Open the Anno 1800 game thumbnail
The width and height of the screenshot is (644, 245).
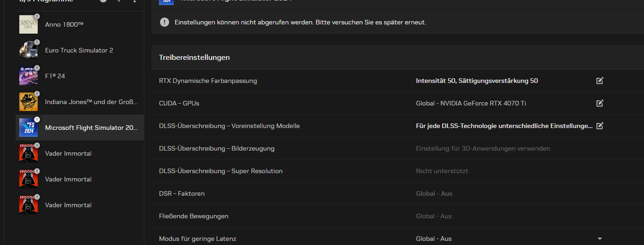28,24
